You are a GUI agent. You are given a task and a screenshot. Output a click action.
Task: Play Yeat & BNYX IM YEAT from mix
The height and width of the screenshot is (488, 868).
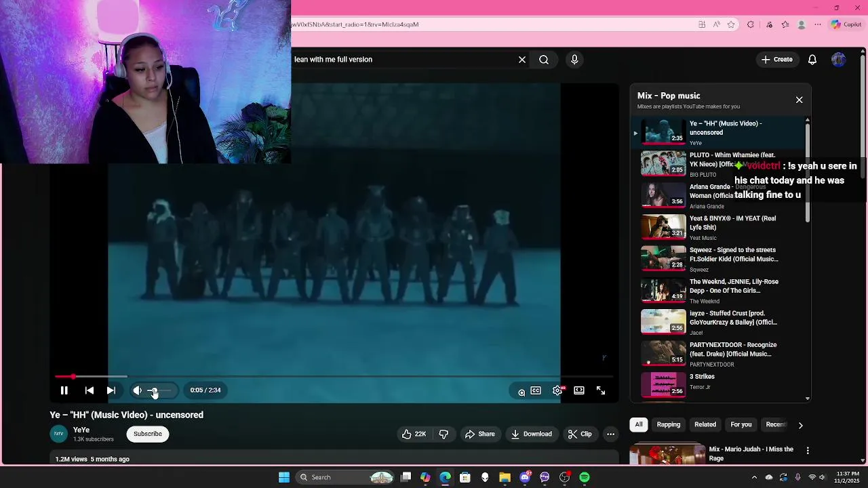(719, 228)
